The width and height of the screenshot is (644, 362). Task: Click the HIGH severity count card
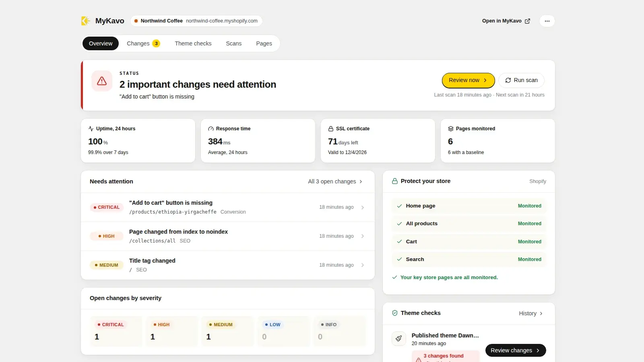point(172,331)
